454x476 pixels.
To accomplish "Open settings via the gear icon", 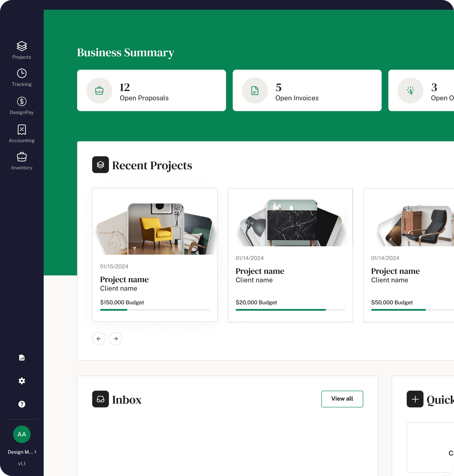I will (x=22, y=381).
